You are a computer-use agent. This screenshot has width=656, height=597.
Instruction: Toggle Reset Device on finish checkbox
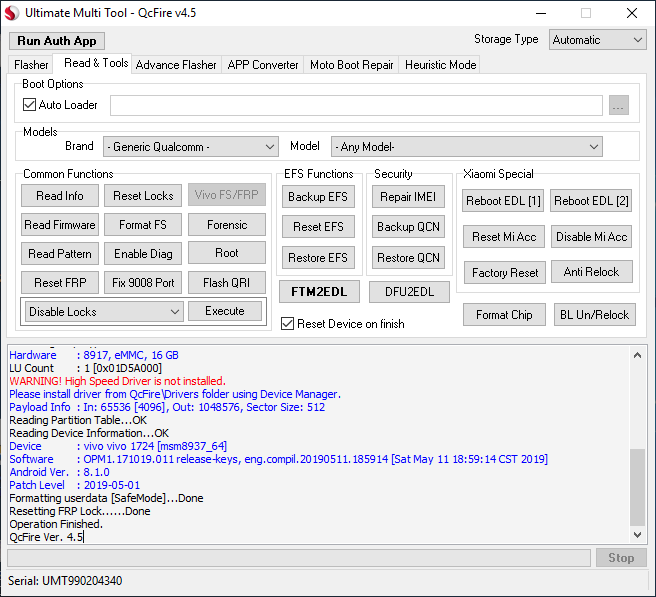point(287,324)
